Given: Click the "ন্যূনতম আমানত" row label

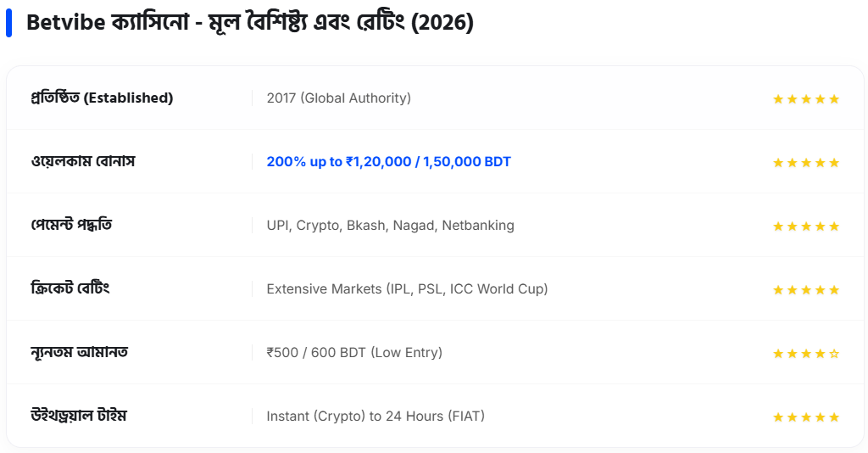Looking at the screenshot, I should coord(79,352).
